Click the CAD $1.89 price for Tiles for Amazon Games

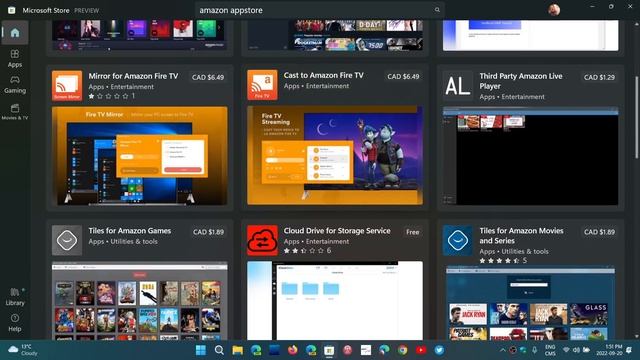[208, 232]
